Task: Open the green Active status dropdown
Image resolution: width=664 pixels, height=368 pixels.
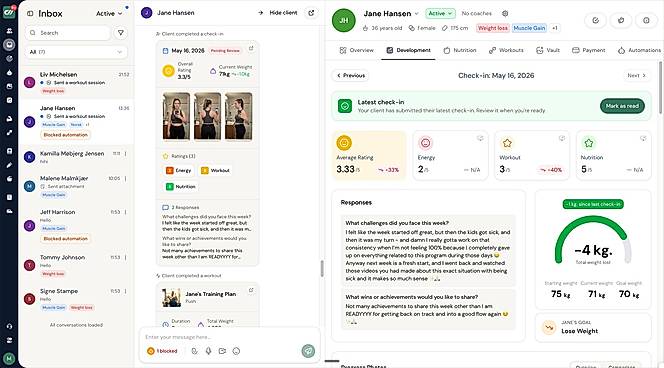Action: [x=440, y=14]
